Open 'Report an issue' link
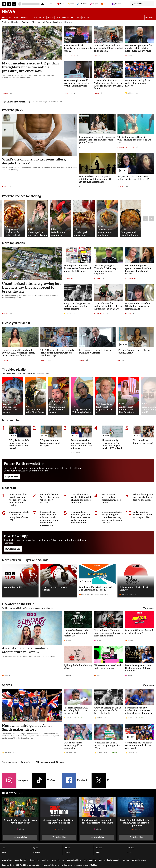This screenshot has height=868, width=156. pos(9,762)
